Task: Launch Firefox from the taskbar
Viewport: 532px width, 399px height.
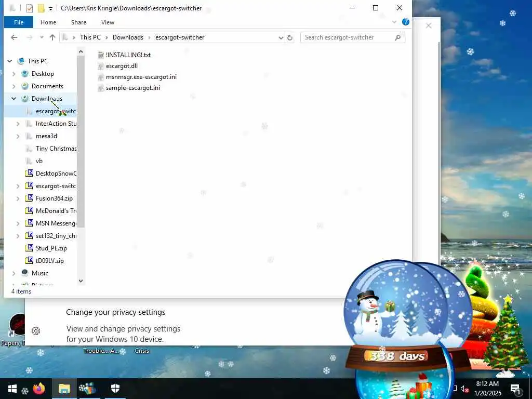Action: 39,389
